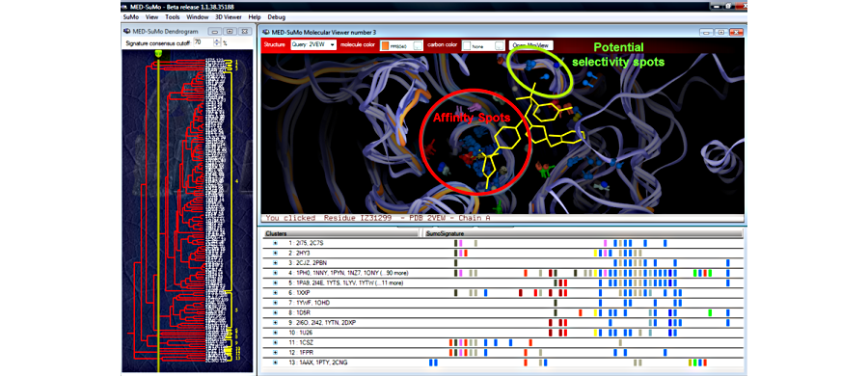Open the carbon color picker dropdown button
This screenshot has width=868, height=376.
tap(500, 46)
